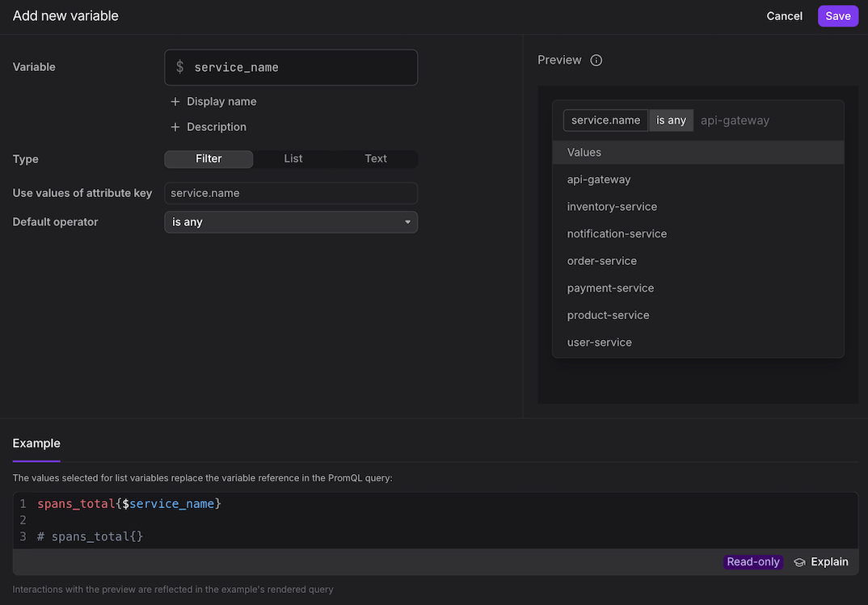Switch variable type to List
Screen dimensions: 868x605
click(x=293, y=159)
